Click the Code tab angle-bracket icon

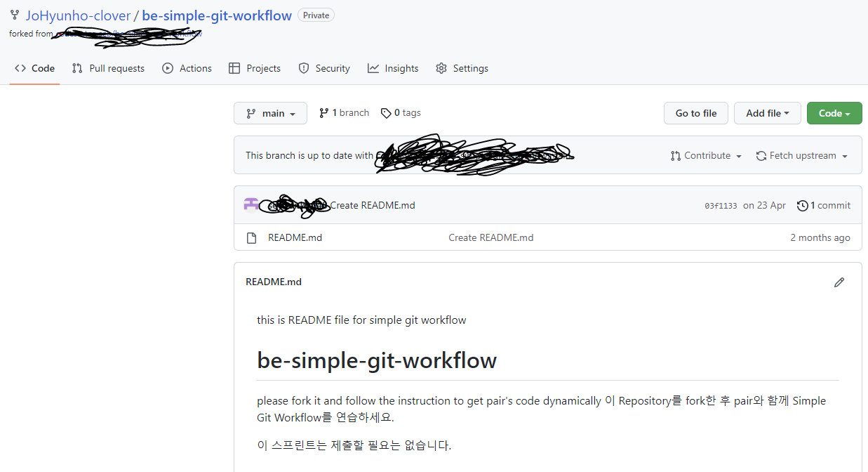pyautogui.click(x=20, y=68)
